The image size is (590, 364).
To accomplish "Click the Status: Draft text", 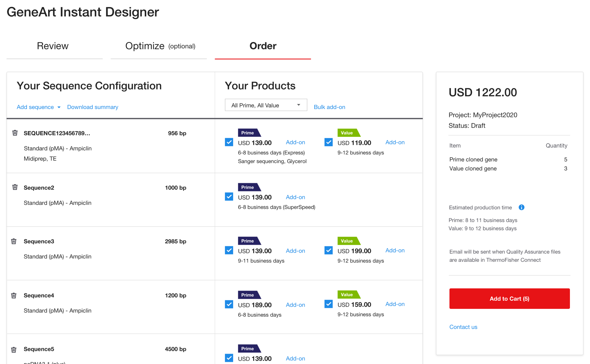I will coord(467,126).
